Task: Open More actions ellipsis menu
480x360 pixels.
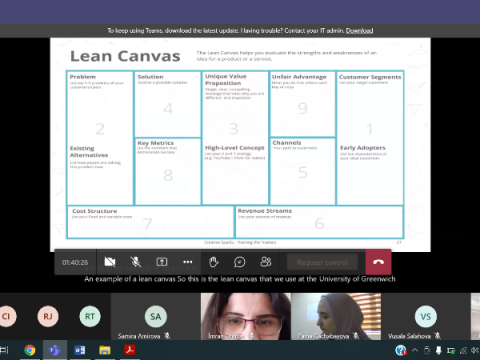Action: (188, 262)
